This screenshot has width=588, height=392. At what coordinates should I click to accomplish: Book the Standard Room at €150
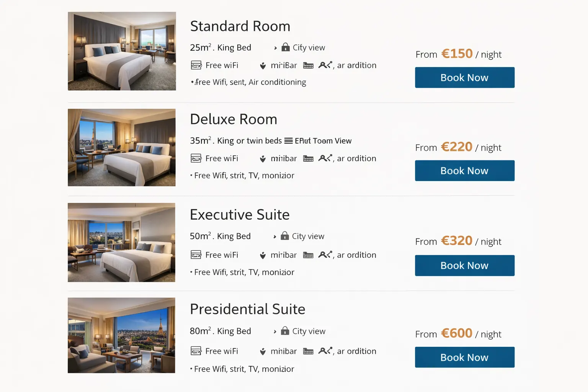[x=464, y=78]
